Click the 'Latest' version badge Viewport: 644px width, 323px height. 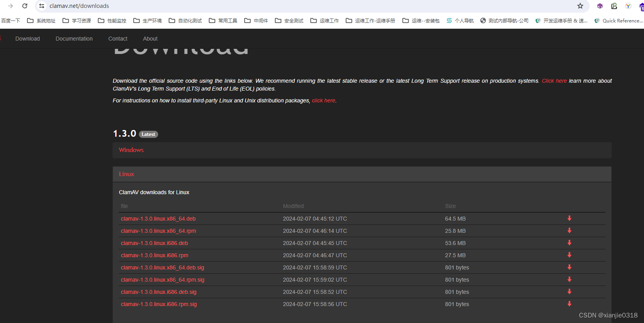[148, 134]
